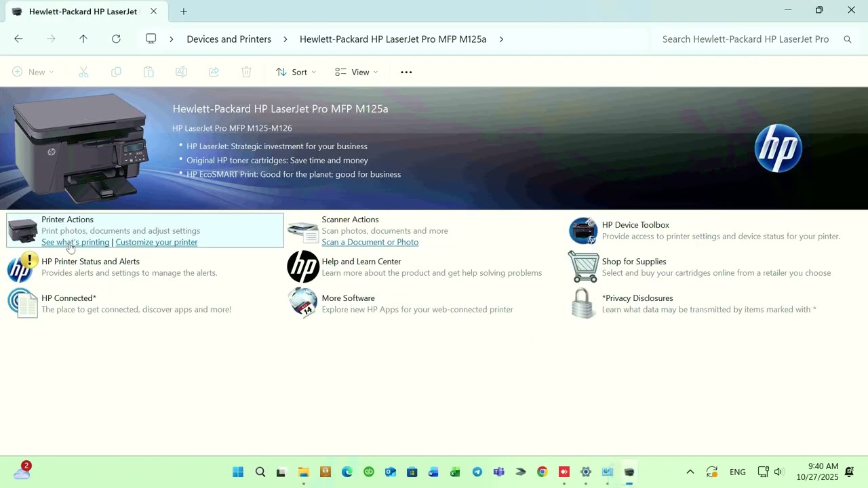
Task: Click the LaserJet printer picture in the banner
Action: [80, 148]
